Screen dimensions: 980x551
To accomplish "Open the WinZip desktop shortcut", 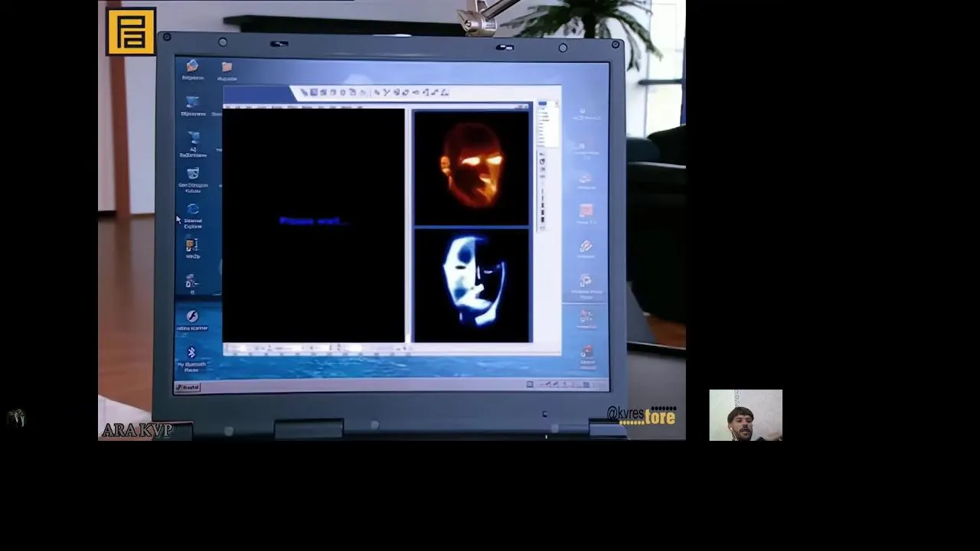I will 192,249.
